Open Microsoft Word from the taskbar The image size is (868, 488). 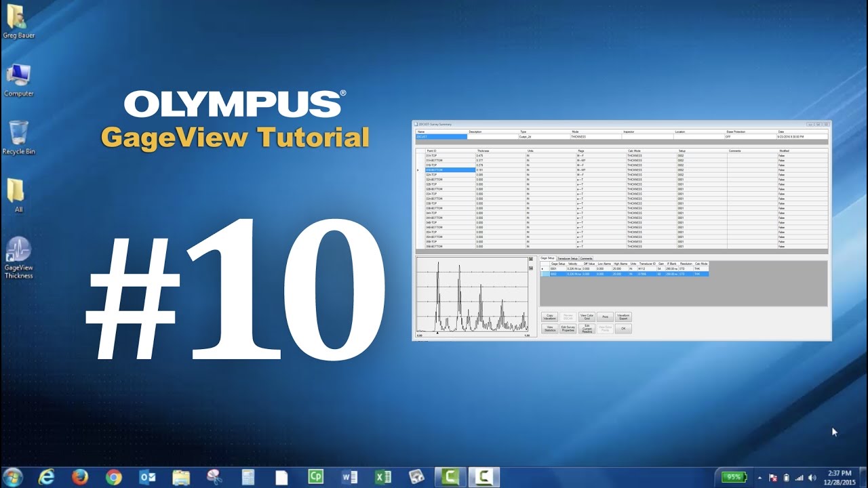(350, 477)
